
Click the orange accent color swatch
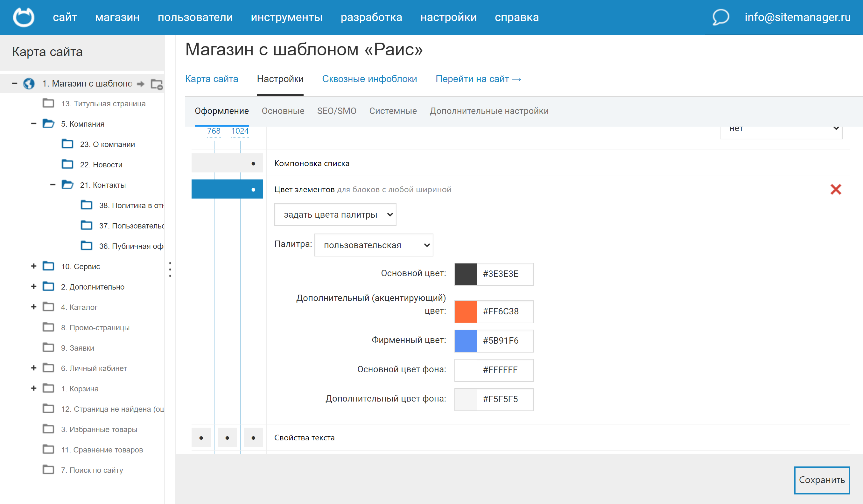tap(466, 311)
